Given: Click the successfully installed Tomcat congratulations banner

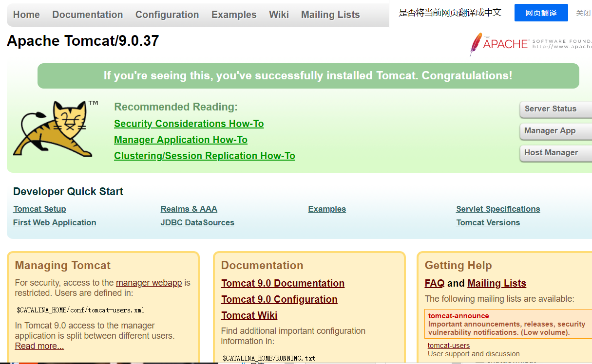Looking at the screenshot, I should click(308, 76).
